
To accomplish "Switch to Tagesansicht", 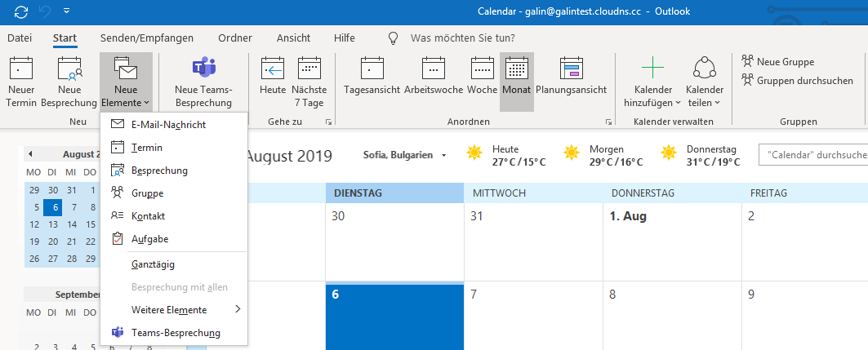I will click(372, 76).
